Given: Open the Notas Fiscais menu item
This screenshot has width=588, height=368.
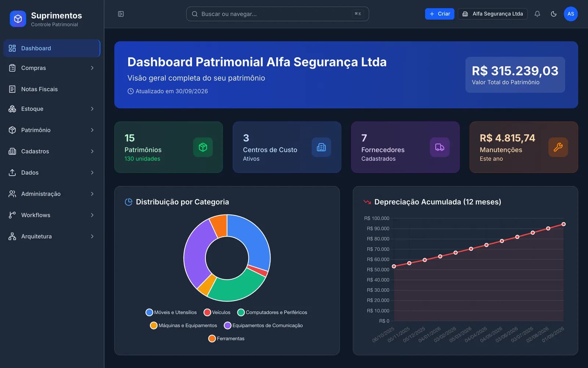Looking at the screenshot, I should click(52, 89).
